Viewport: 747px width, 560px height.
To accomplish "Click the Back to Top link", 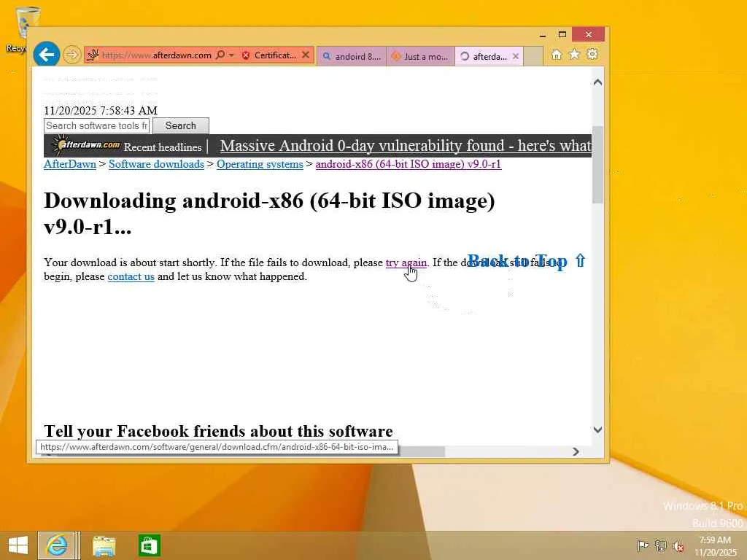I will pyautogui.click(x=527, y=261).
